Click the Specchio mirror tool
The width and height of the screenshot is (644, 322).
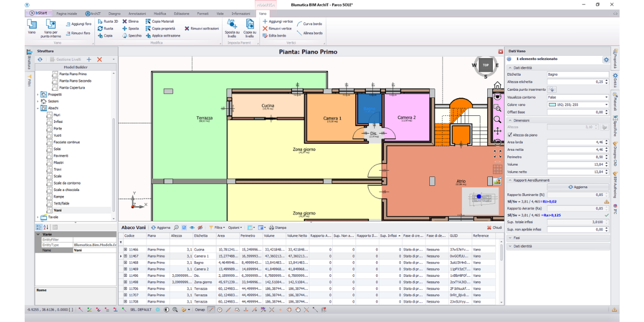click(131, 35)
